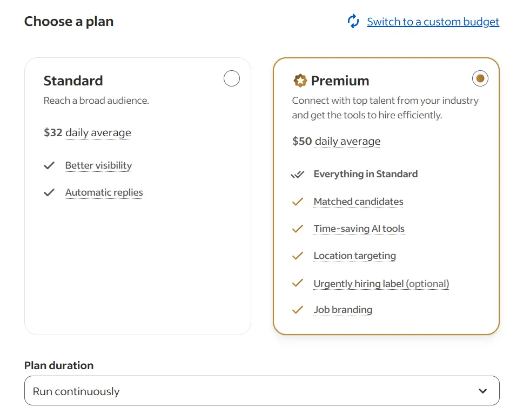This screenshot has width=530, height=420.
Task: Click the refresh icon beside custom budget link
Action: [353, 21]
